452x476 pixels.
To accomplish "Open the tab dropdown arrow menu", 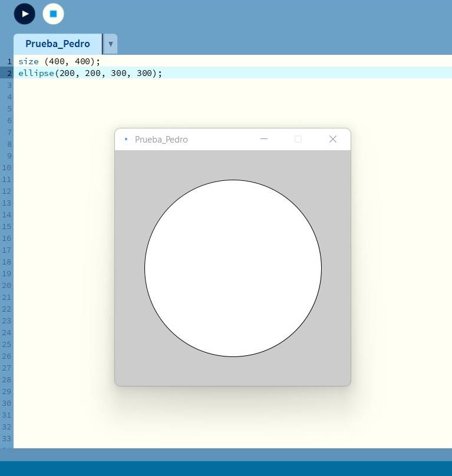I will click(111, 44).
